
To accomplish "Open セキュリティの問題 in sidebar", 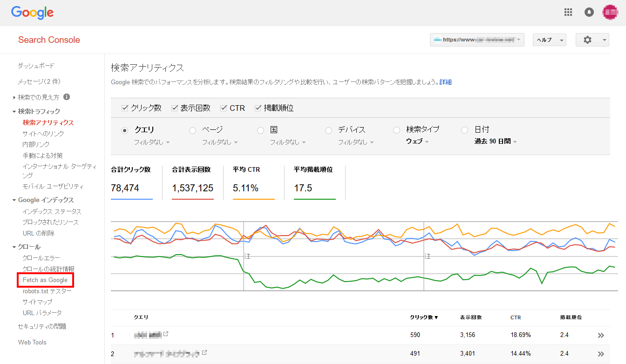I will tap(42, 326).
